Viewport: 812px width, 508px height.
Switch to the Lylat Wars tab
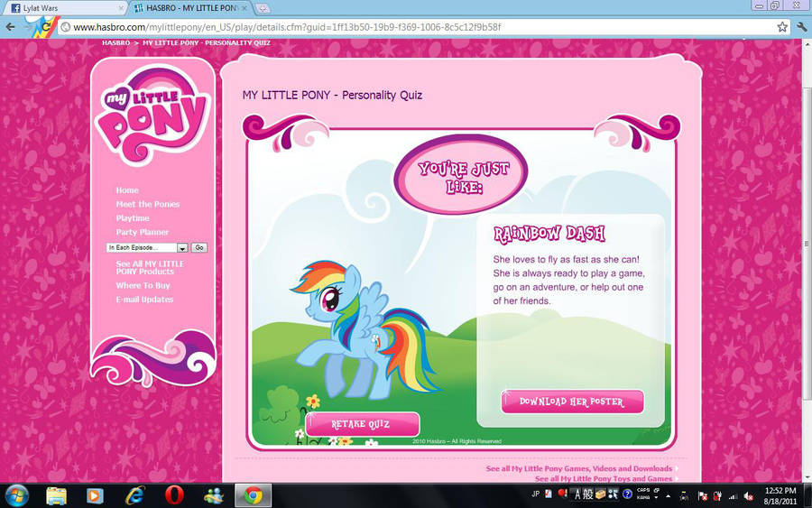point(63,8)
